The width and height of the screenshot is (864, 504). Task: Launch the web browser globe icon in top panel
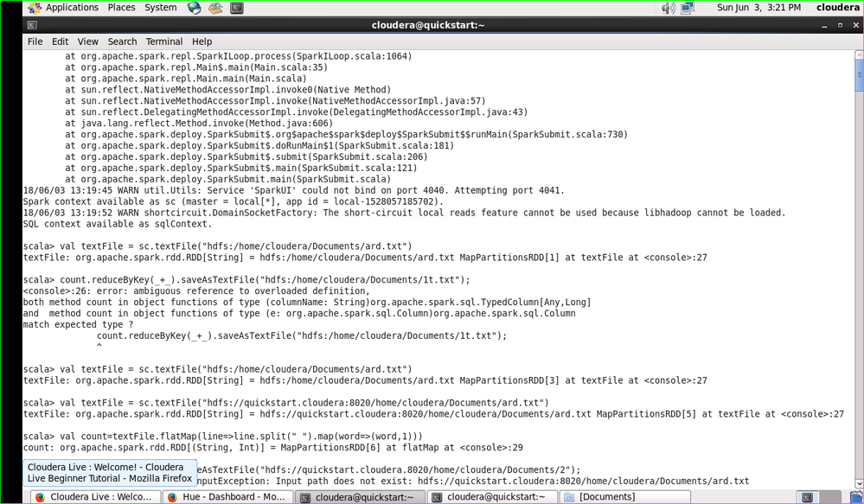click(194, 8)
